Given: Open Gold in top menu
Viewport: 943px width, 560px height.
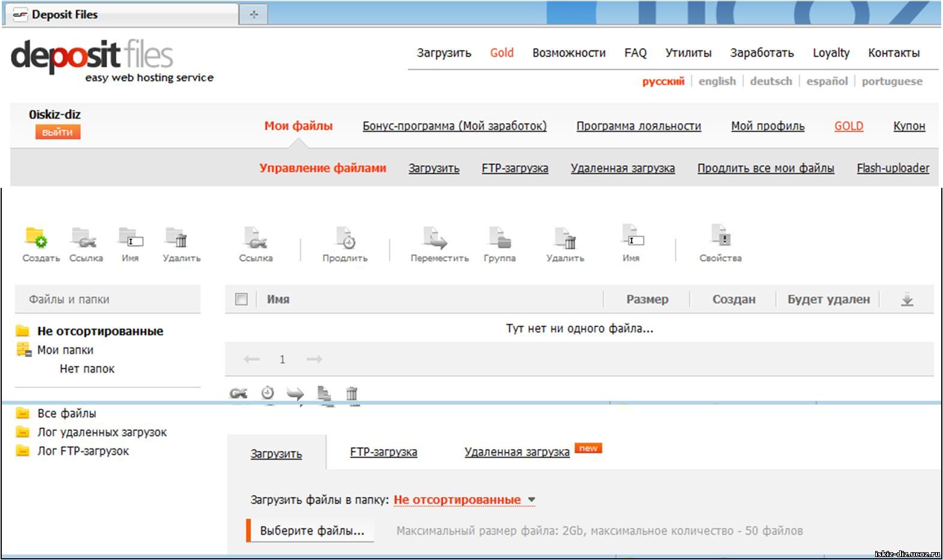Looking at the screenshot, I should click(502, 53).
